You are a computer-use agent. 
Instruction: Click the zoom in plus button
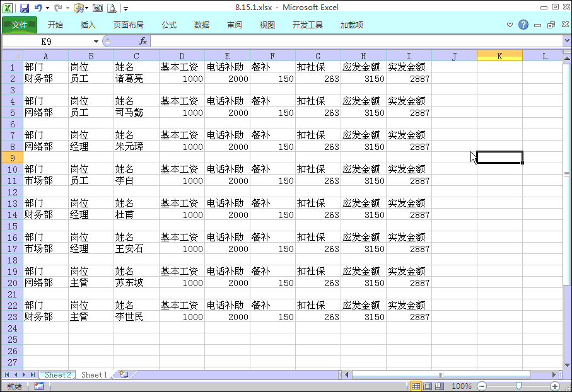pos(555,386)
